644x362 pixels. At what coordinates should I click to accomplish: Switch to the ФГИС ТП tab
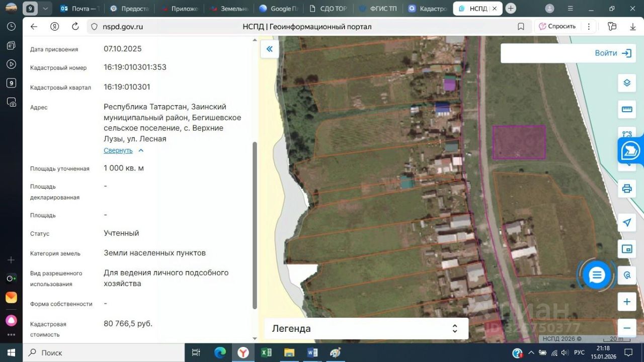[x=378, y=9]
